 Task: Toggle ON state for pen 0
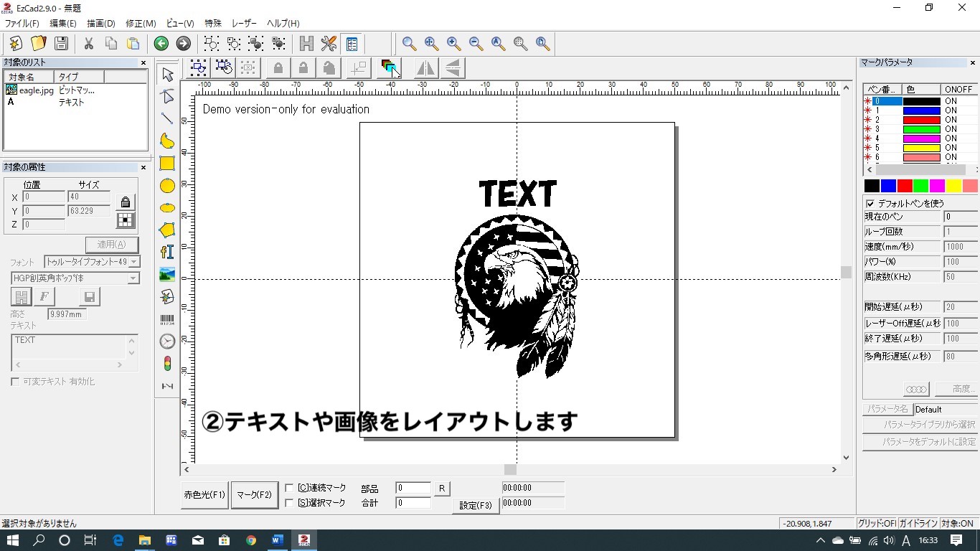click(x=951, y=101)
